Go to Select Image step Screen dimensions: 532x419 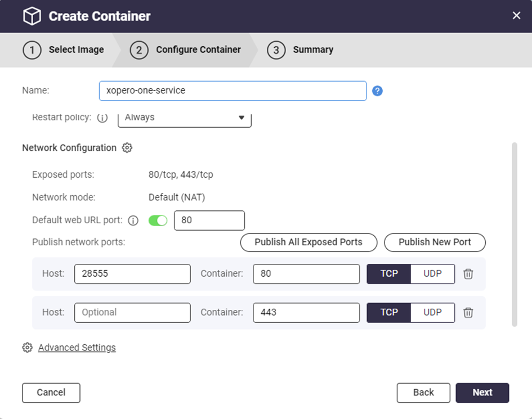click(x=64, y=50)
